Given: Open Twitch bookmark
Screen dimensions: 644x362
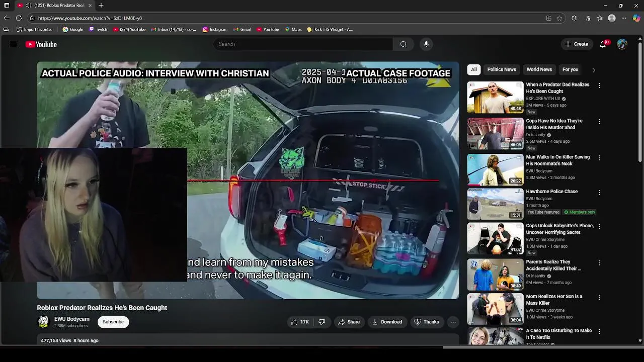Looking at the screenshot, I should [x=98, y=30].
